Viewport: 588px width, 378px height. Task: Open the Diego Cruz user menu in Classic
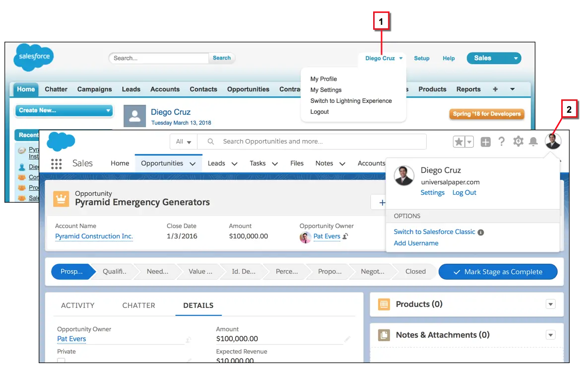tap(384, 58)
